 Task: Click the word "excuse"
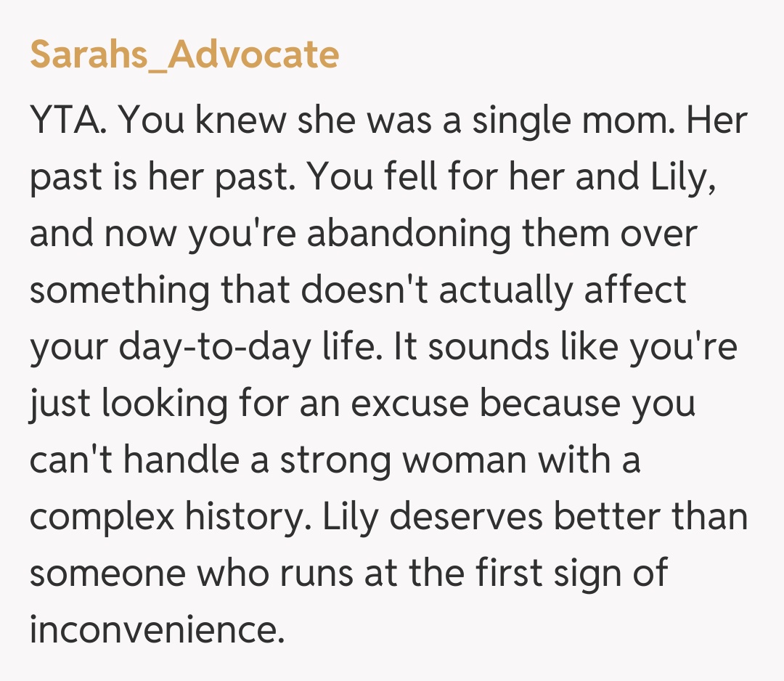pos(411,404)
